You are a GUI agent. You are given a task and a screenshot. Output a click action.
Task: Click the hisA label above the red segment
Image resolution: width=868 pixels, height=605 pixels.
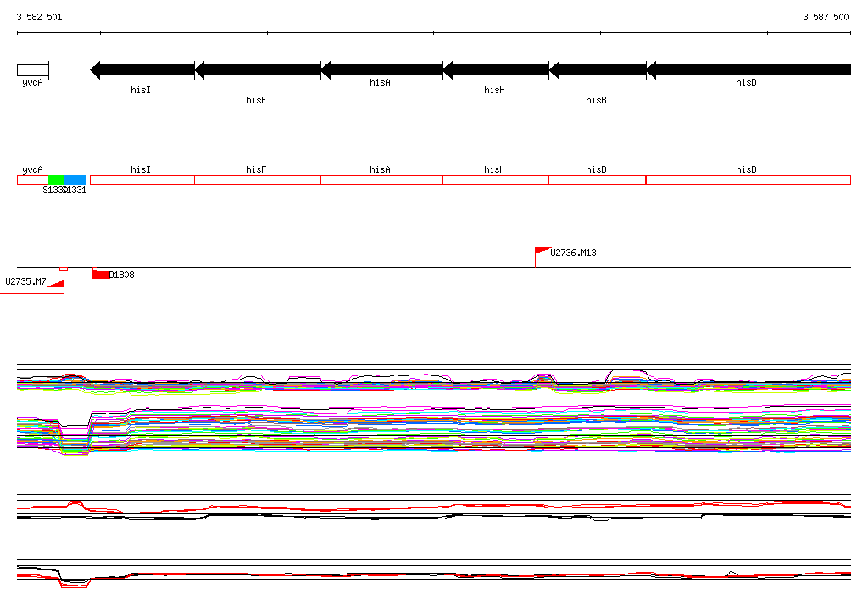[380, 170]
